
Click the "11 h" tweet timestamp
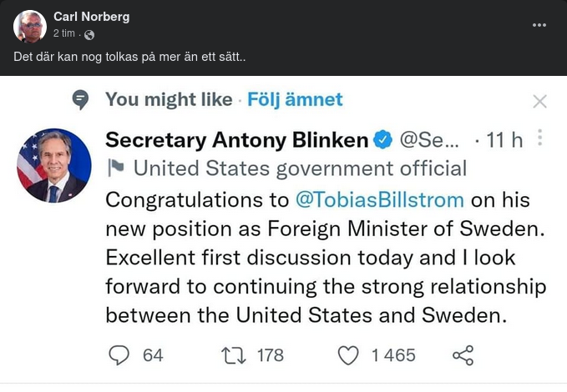pyautogui.click(x=504, y=140)
